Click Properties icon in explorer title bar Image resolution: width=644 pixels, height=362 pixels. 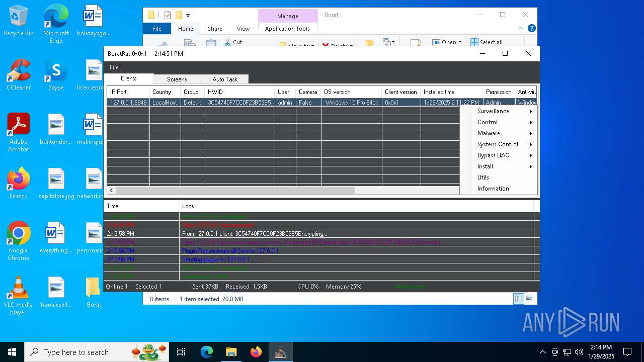pos(168,15)
